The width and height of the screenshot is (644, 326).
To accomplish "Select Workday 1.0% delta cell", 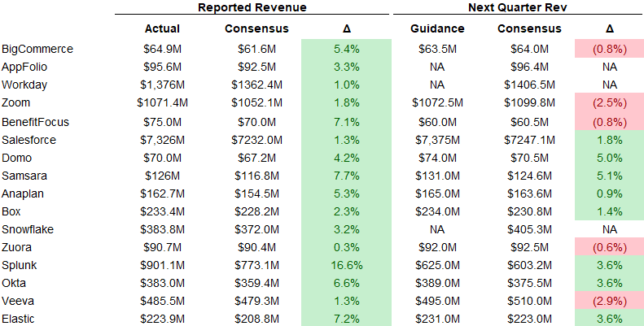I will 347,85.
